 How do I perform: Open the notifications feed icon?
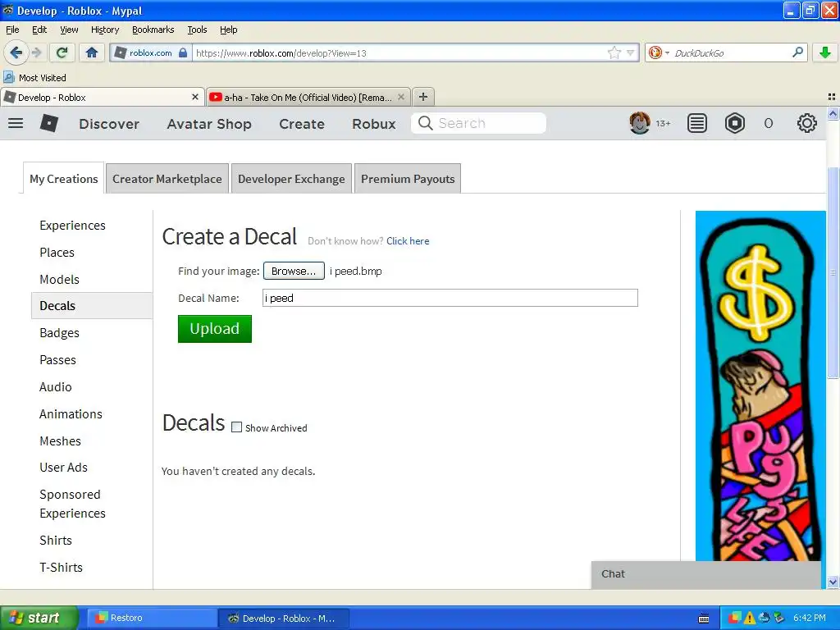(x=697, y=124)
